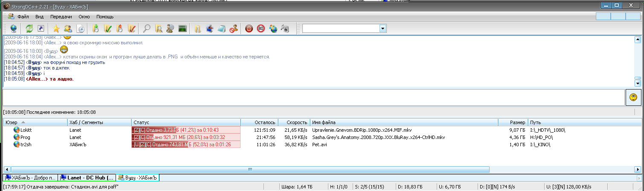Sort transfers by Юзер column header
Image resolution: width=644 pixels, height=191 pixels.
[x=34, y=122]
